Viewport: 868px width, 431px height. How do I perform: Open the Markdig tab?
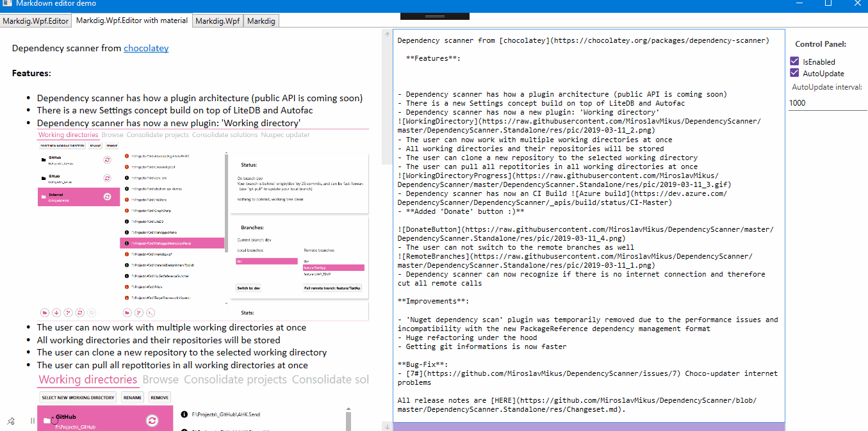[261, 21]
